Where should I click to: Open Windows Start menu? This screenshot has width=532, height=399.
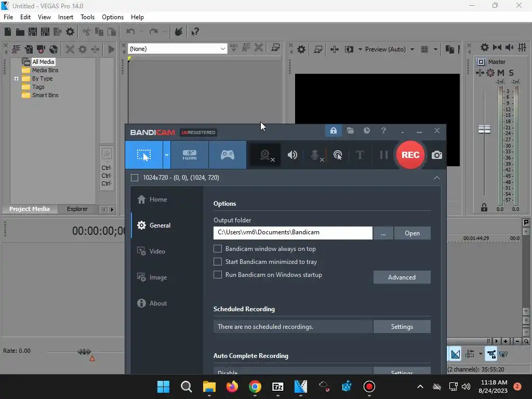[163, 387]
